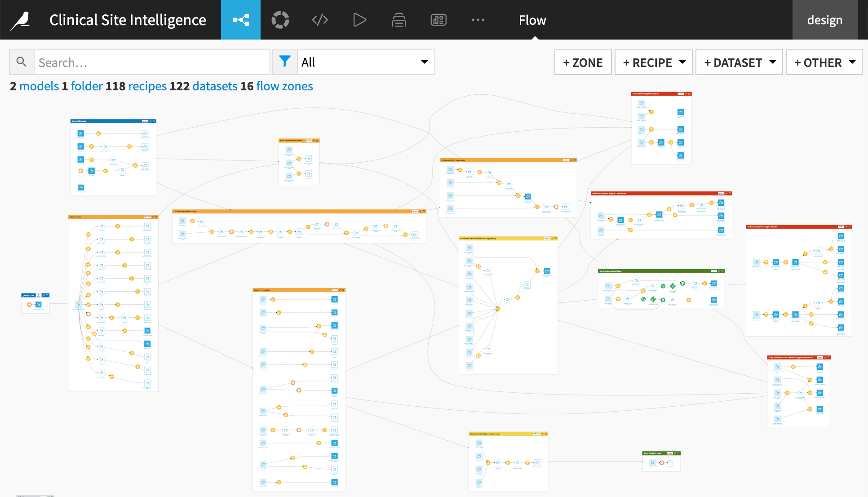Collapse the Dashboard Sponsor Insights: Clinical Sites zone
The image size is (868, 497).
[730, 193]
